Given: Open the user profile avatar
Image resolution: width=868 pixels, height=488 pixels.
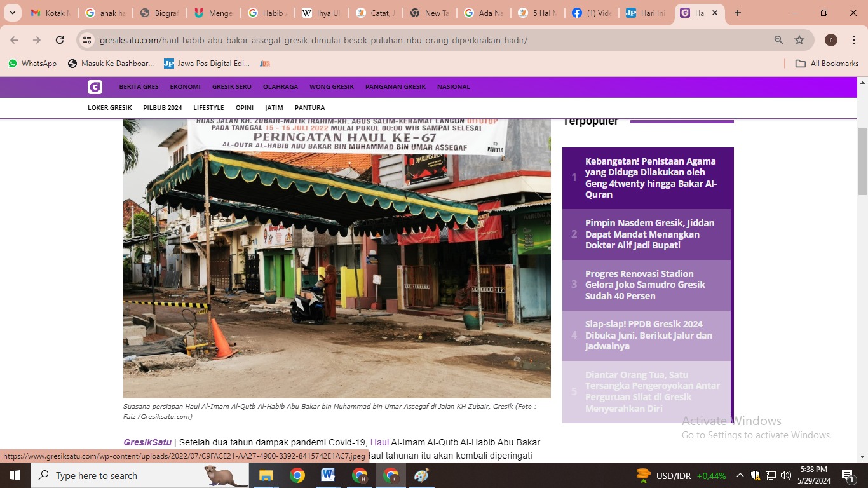Looking at the screenshot, I should tap(831, 40).
